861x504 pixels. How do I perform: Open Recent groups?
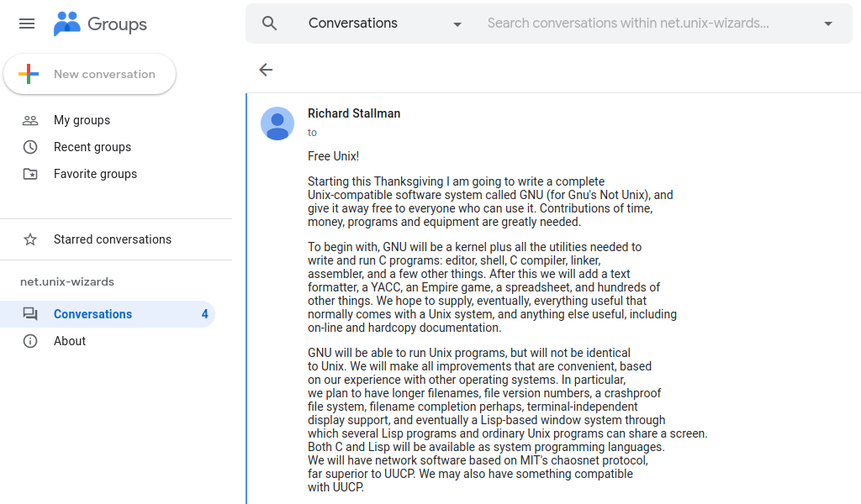[x=92, y=147]
